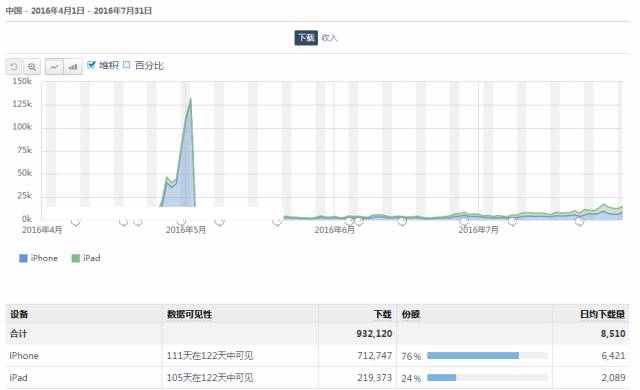Click 111天在122天中可见 visibility text
Image resolution: width=640 pixels, height=390 pixels.
(x=210, y=356)
